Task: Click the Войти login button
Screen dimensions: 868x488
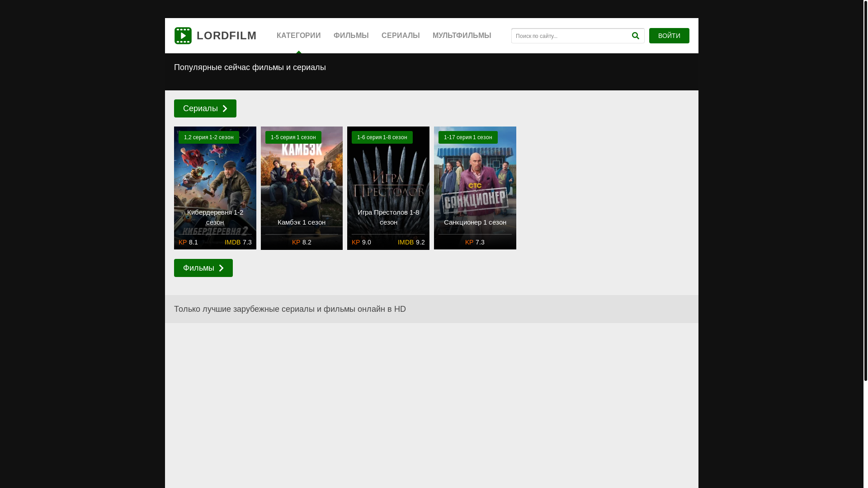Action: click(x=669, y=36)
